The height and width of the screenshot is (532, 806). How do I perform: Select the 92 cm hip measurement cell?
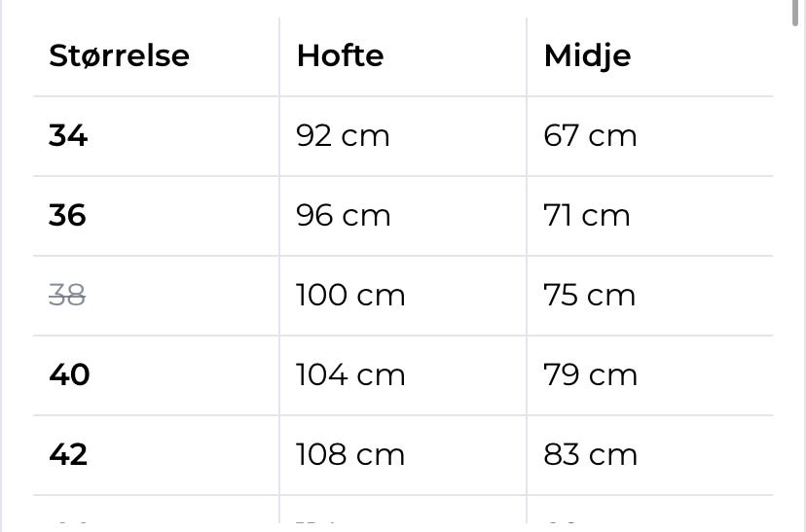point(343,136)
